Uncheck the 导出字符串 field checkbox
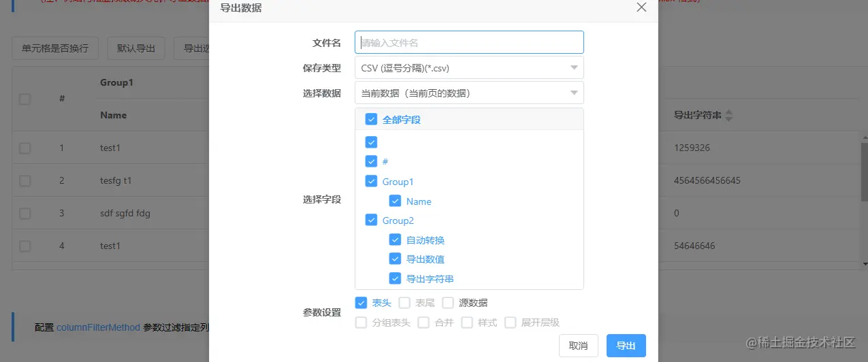The height and width of the screenshot is (362, 868). pos(395,278)
